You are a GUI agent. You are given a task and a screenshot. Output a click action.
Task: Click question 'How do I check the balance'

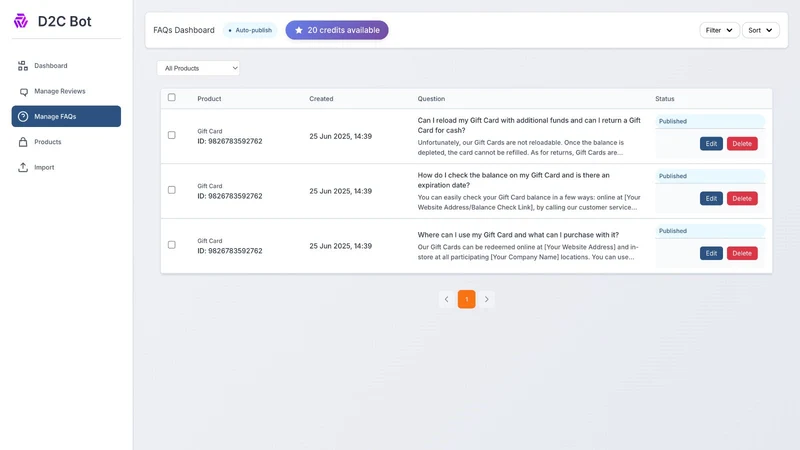click(513, 180)
